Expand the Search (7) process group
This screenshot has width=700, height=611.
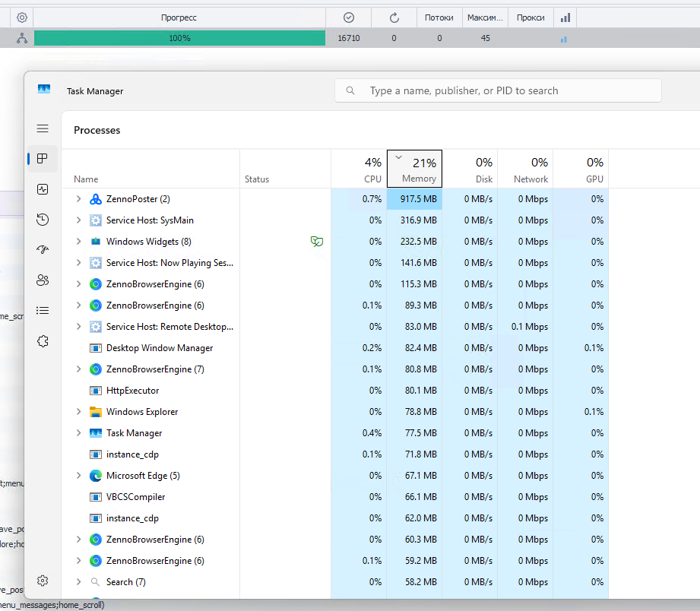78,582
